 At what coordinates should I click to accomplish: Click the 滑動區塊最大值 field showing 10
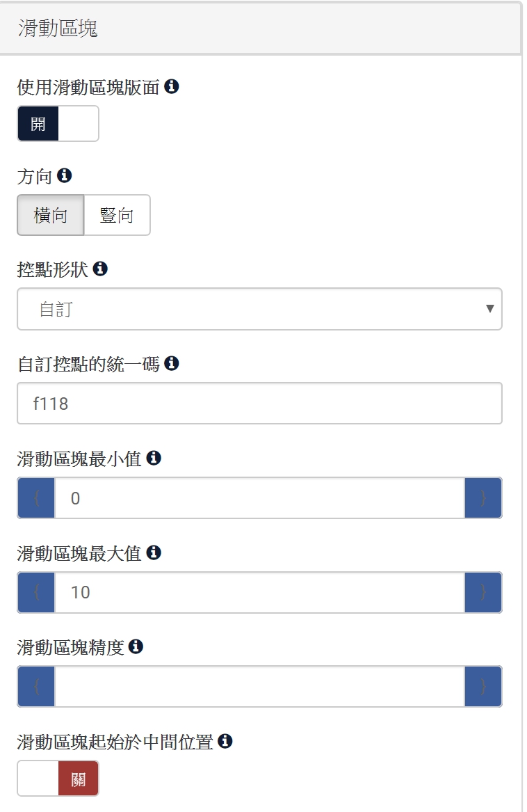259,593
